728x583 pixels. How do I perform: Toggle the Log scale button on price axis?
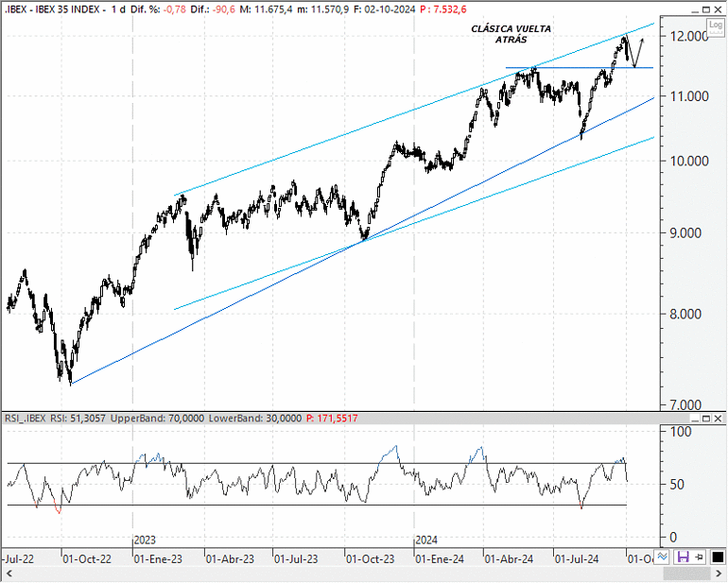pos(716,26)
